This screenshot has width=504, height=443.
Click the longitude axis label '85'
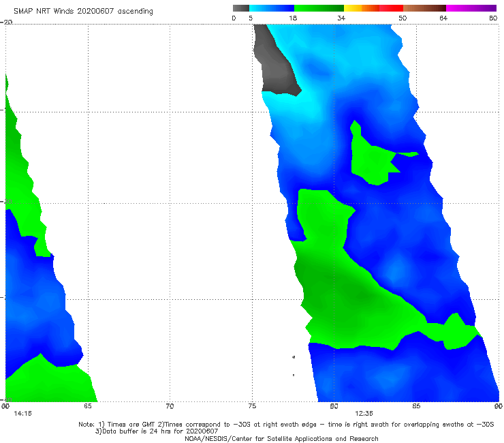pos(416,406)
